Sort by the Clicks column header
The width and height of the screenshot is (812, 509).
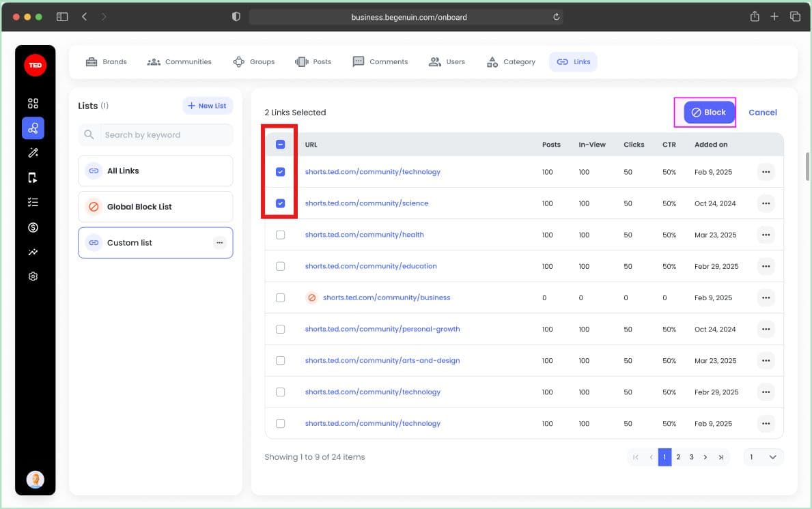click(x=634, y=145)
